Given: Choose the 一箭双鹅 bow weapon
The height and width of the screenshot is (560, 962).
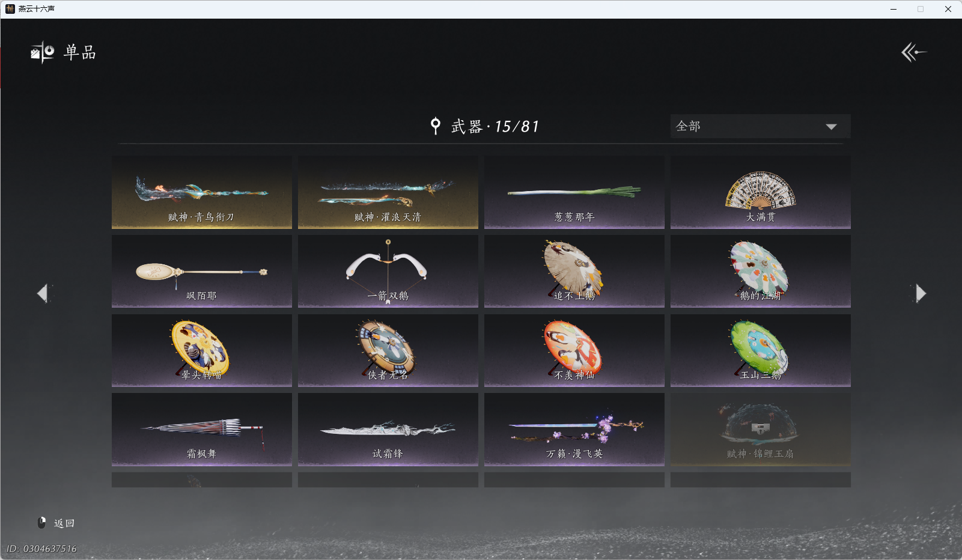Looking at the screenshot, I should pos(388,271).
